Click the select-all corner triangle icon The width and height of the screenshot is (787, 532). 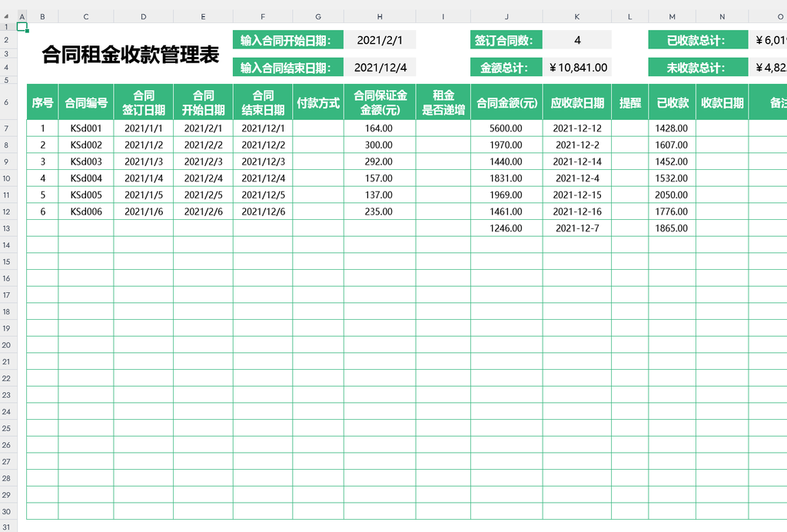coord(6,17)
